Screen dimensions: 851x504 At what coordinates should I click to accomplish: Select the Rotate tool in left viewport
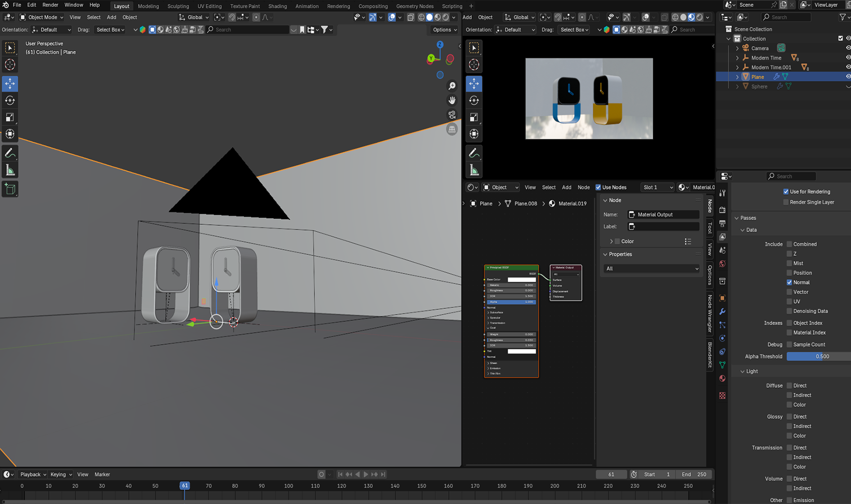click(10, 100)
